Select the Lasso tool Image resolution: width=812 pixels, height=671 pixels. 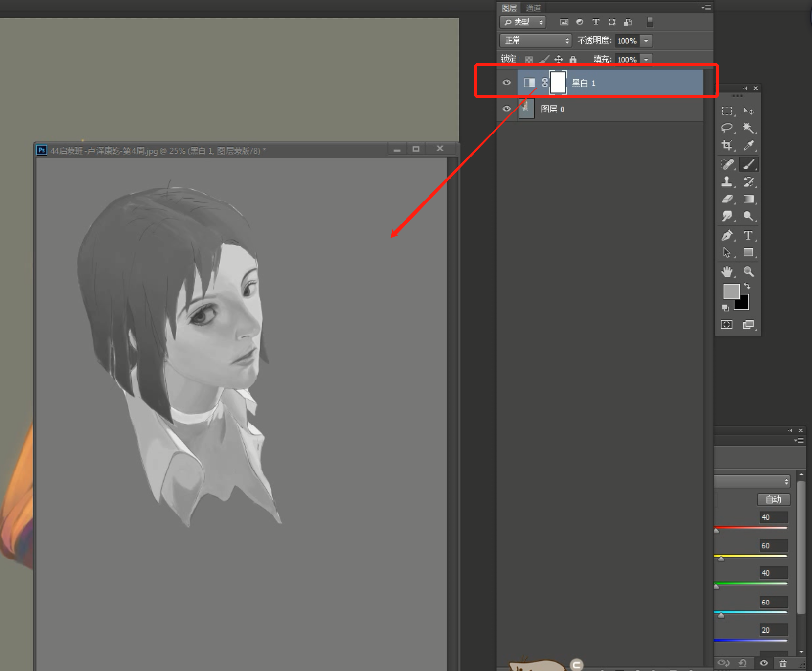(x=727, y=128)
